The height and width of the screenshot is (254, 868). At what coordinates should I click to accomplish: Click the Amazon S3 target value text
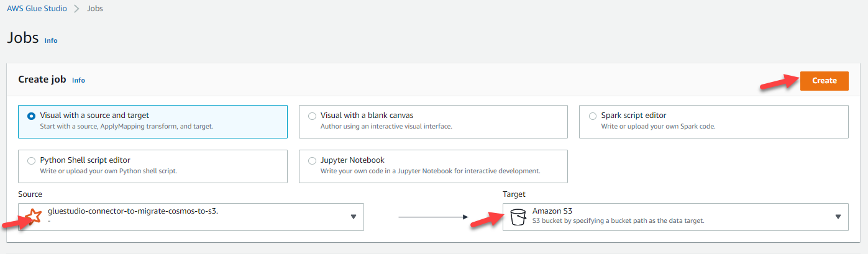[552, 211]
